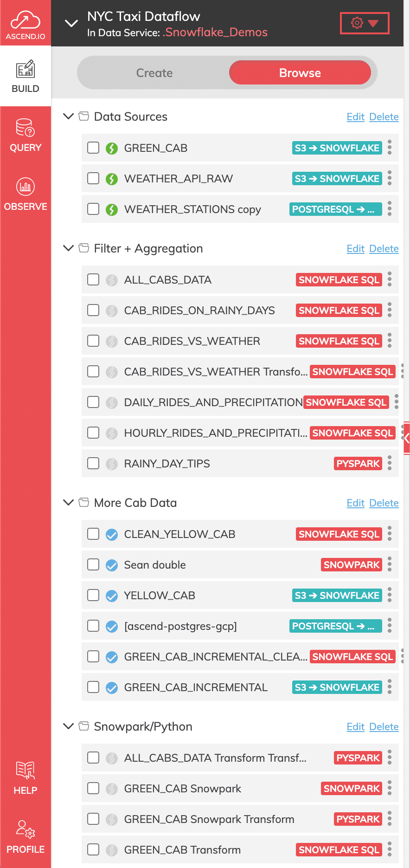
Task: Switch to the Create tab
Action: [x=154, y=73]
